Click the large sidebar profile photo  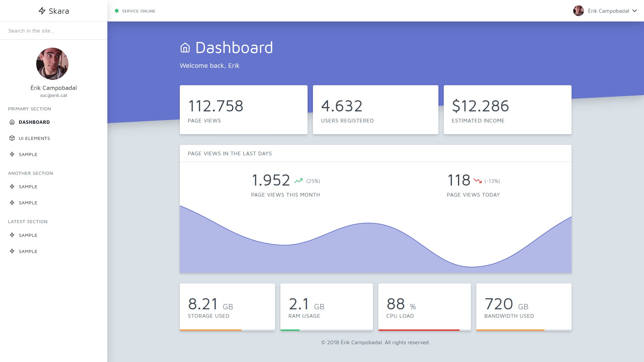[x=52, y=64]
